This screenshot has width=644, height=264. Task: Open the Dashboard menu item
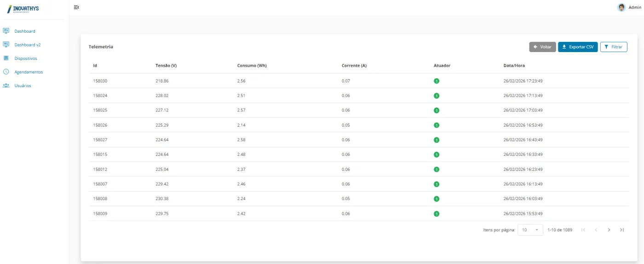pos(25,31)
